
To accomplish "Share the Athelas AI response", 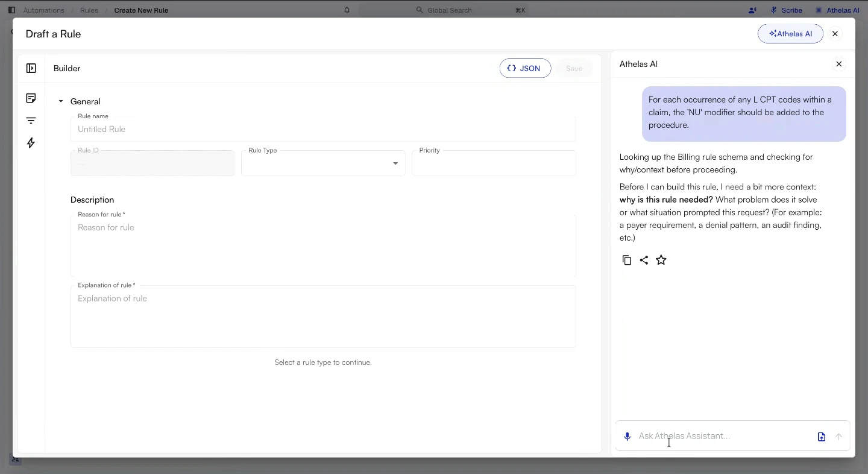I will (x=644, y=260).
